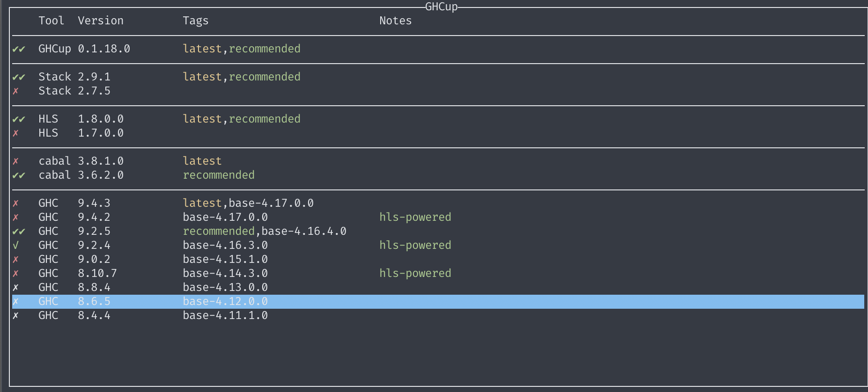Select version 1.8.0.0 in HLS row

pyautogui.click(x=101, y=119)
